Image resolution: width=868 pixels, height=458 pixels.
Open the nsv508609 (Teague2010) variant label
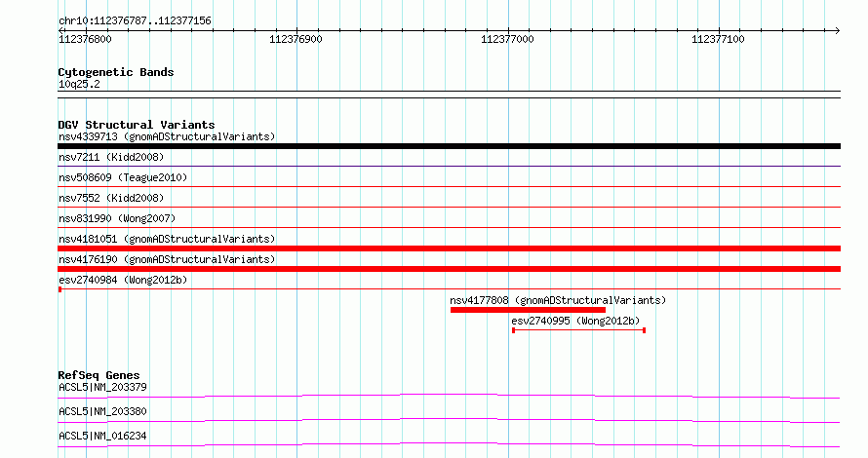point(123,177)
